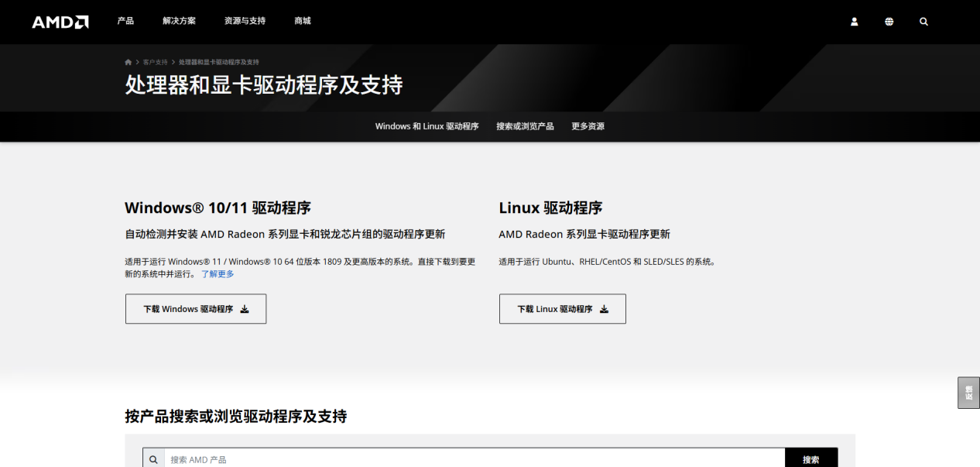Expand the 资源与支持 navigation menu
Screen dimensions: 980x467
coord(245,21)
